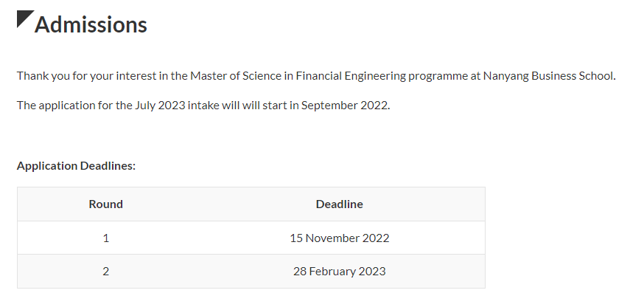Viewport: 644px width, 307px height.
Task: Click the Round 1 table cell
Action: pos(106,238)
